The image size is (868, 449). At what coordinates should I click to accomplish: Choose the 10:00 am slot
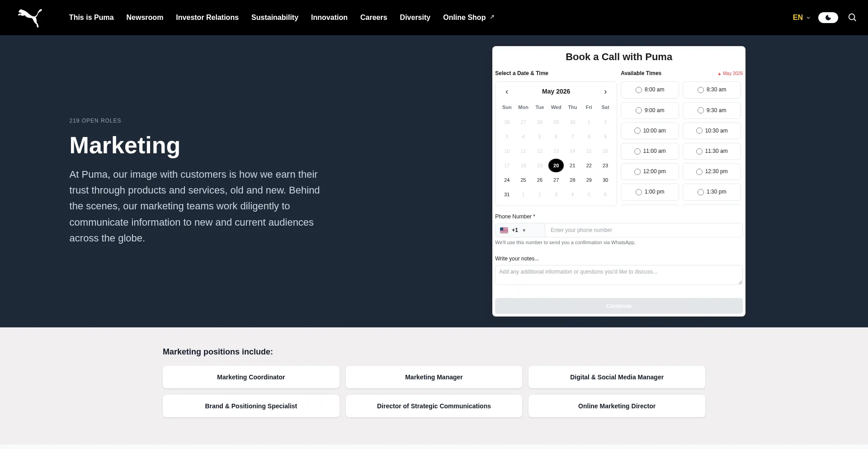coord(650,131)
